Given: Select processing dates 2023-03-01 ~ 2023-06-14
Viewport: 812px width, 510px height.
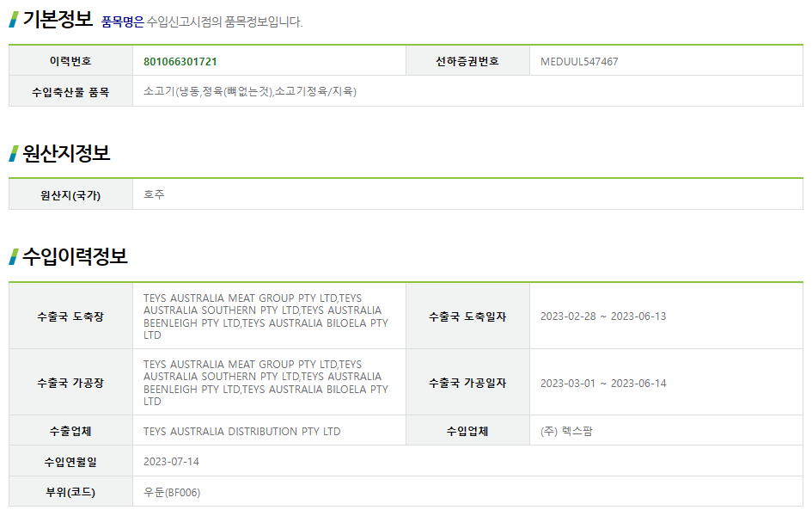Looking at the screenshot, I should click(x=603, y=383).
